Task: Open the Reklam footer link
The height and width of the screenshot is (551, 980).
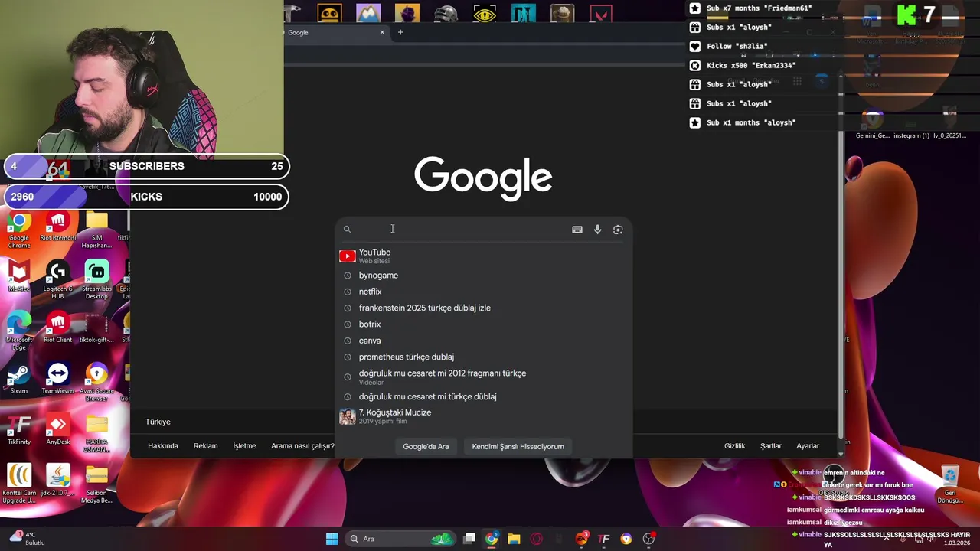Action: pos(205,446)
